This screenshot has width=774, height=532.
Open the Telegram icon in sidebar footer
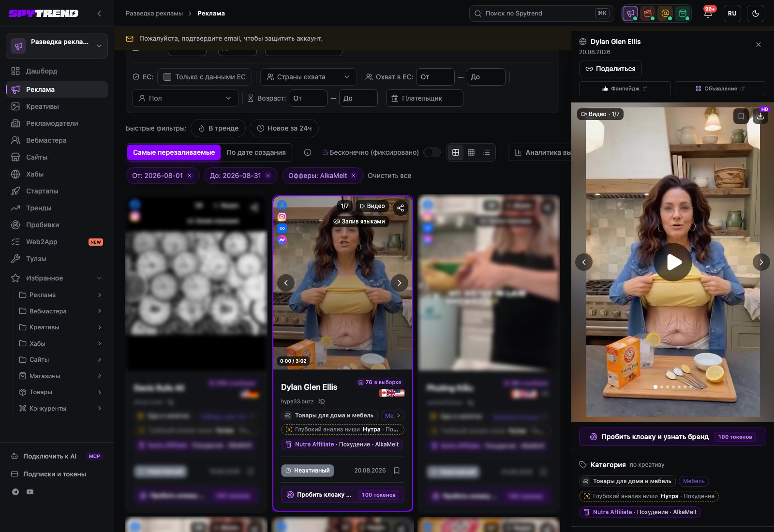click(15, 492)
